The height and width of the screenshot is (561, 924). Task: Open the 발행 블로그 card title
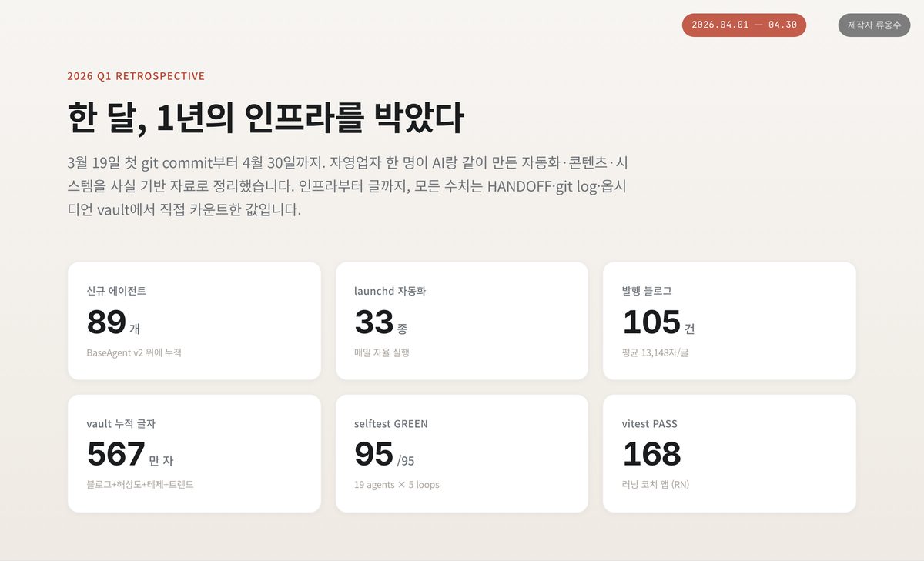[647, 292]
